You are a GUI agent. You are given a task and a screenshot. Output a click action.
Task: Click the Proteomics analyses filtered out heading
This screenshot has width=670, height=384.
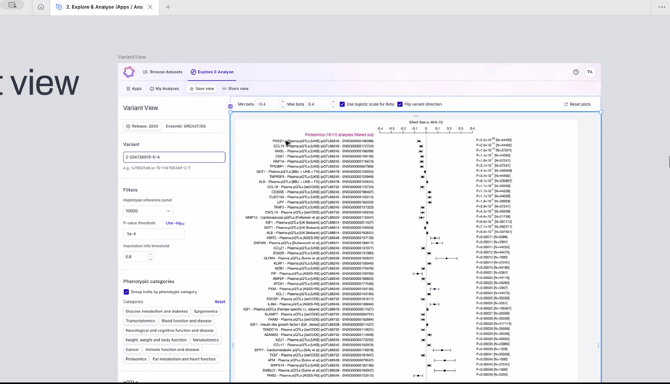339,135
